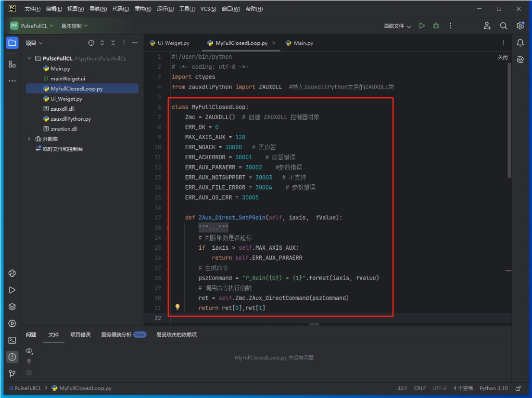Click 32:1 cursor position in status bar
532x398 pixels.
pyautogui.click(x=402, y=388)
